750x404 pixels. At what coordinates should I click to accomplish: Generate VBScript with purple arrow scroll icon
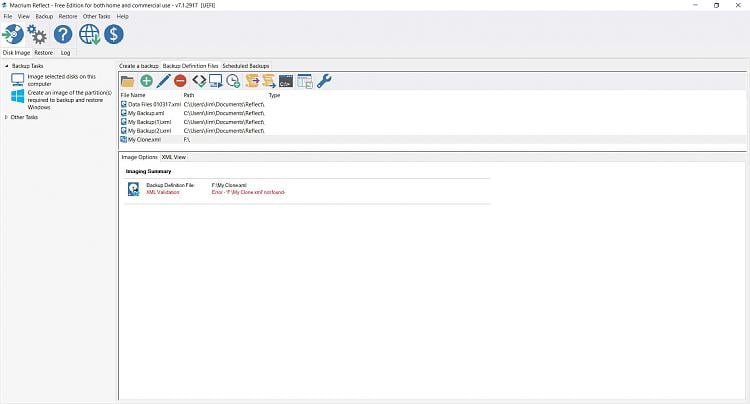pos(252,81)
